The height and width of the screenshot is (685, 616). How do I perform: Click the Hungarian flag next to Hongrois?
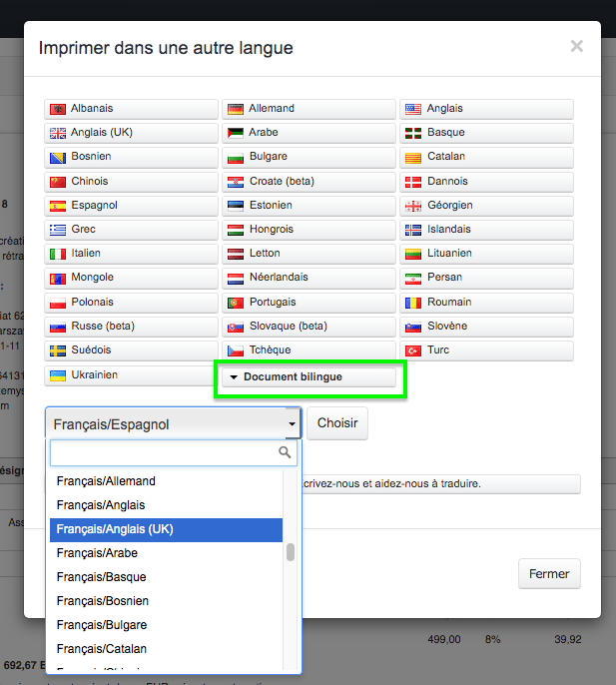pos(236,230)
